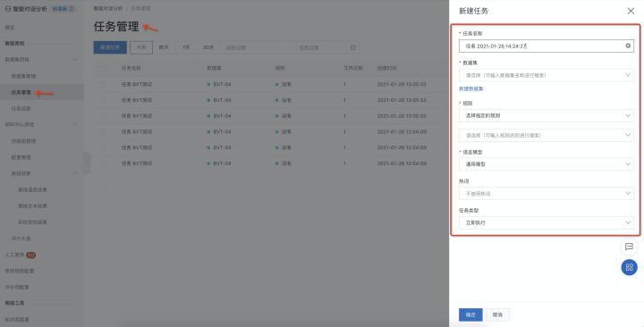
Task: Open the calendar icon in date range
Action: [353, 47]
